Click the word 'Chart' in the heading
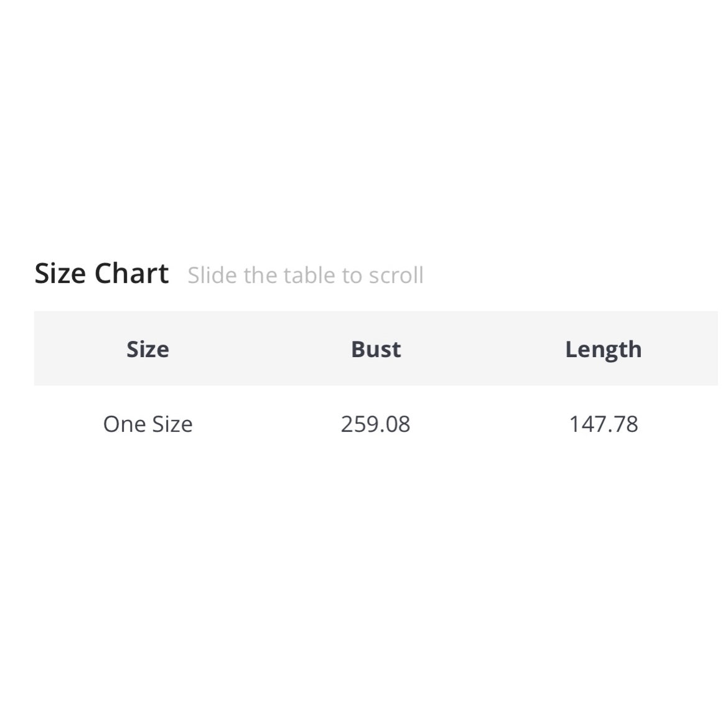728x728 pixels. pyautogui.click(x=131, y=274)
